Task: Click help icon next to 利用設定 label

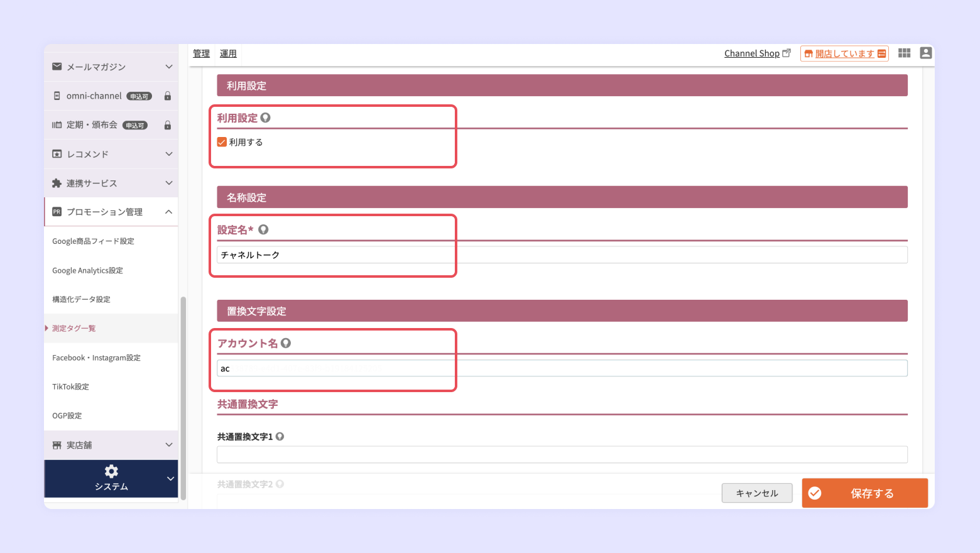Action: 266,118
